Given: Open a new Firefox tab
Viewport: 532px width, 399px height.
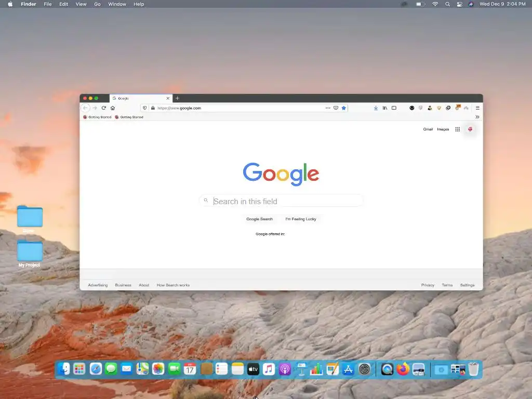Looking at the screenshot, I should [x=177, y=98].
